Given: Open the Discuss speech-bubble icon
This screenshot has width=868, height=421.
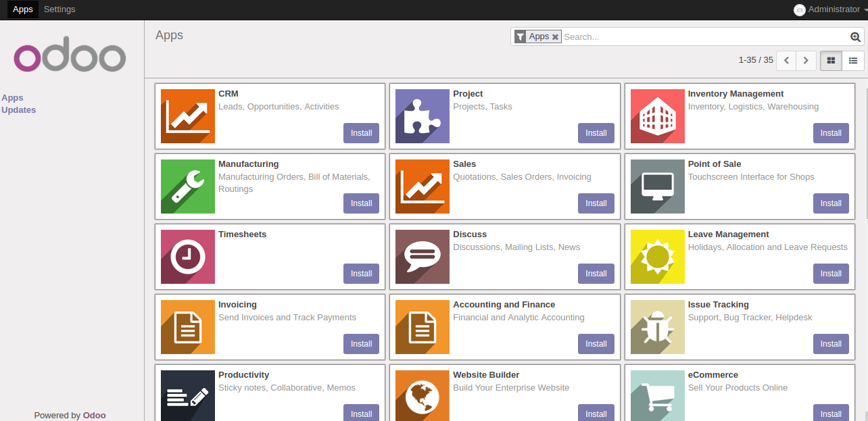Looking at the screenshot, I should [x=423, y=257].
